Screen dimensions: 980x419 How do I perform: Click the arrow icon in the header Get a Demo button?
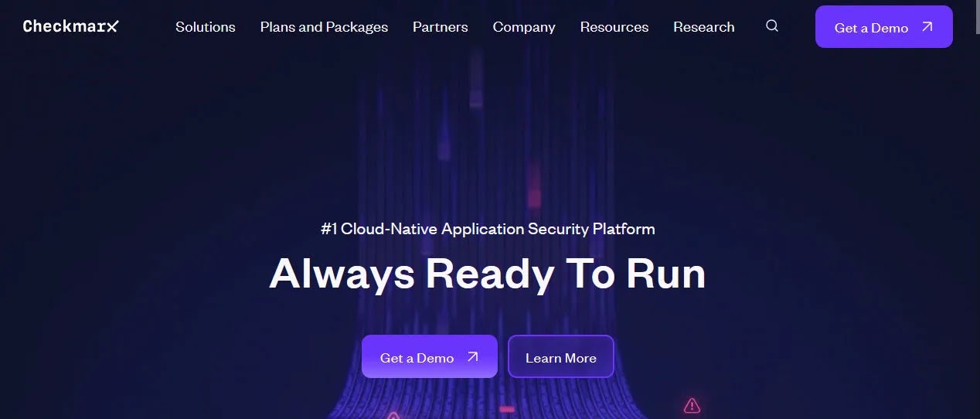coord(927,27)
